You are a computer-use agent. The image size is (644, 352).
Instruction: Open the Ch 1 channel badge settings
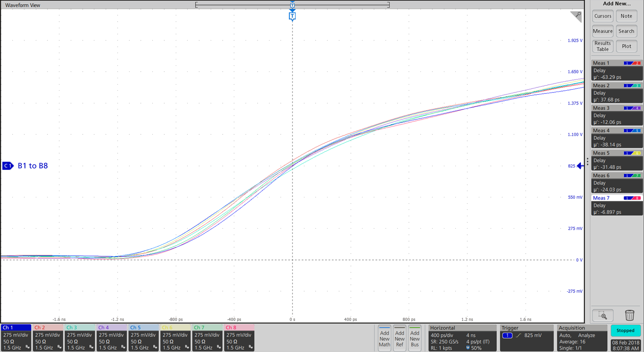point(15,339)
